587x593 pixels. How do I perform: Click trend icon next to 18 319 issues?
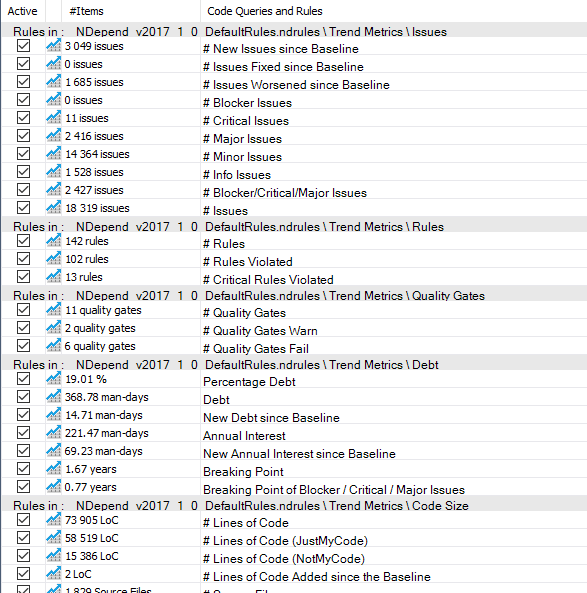tap(53, 208)
